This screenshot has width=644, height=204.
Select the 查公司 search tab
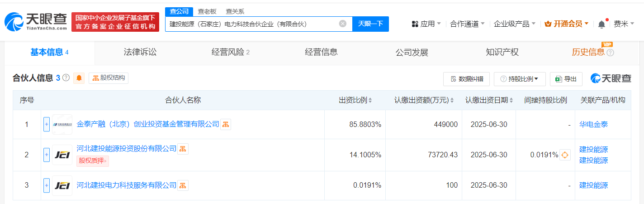tap(179, 11)
